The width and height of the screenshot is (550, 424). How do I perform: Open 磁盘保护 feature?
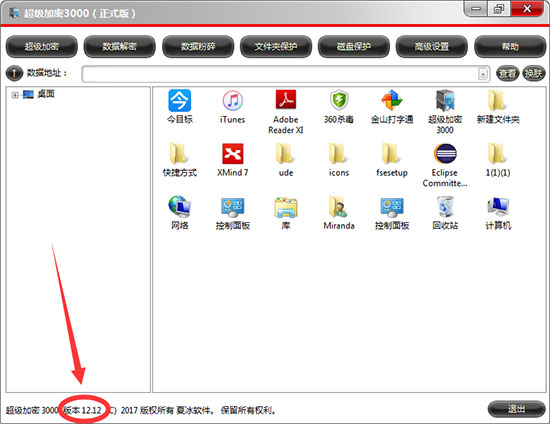point(354,47)
